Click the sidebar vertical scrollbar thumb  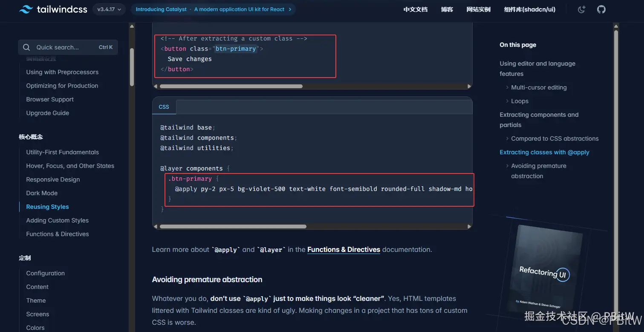[132, 67]
